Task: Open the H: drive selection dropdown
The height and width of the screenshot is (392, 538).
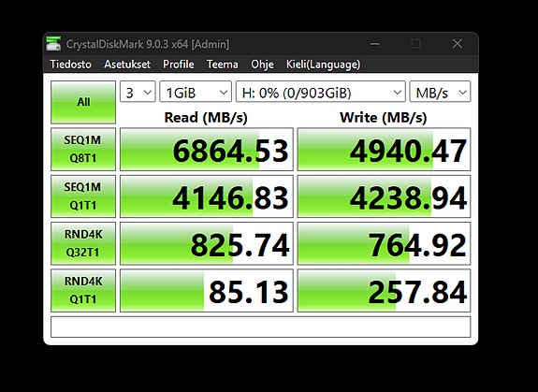Action: tap(321, 92)
